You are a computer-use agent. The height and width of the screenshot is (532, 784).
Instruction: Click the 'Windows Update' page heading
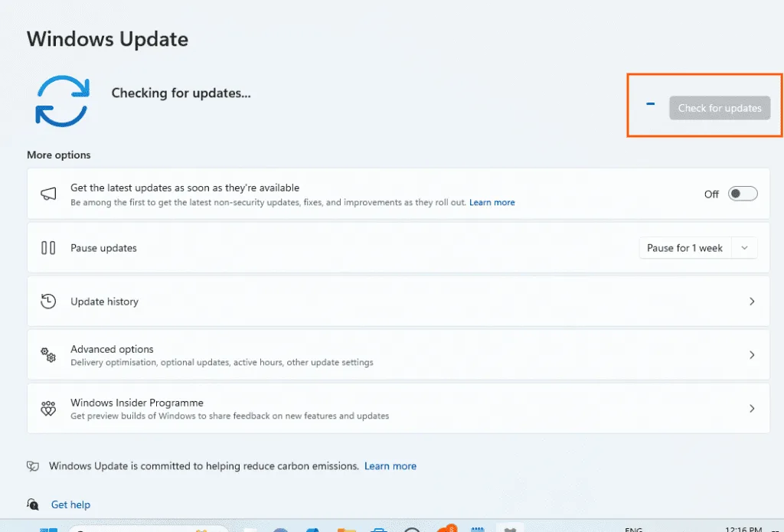pyautogui.click(x=107, y=39)
